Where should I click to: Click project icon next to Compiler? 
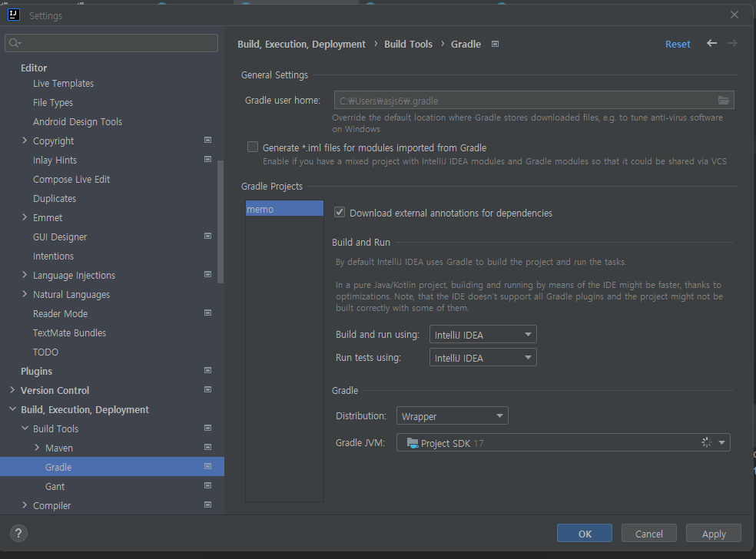(x=207, y=504)
